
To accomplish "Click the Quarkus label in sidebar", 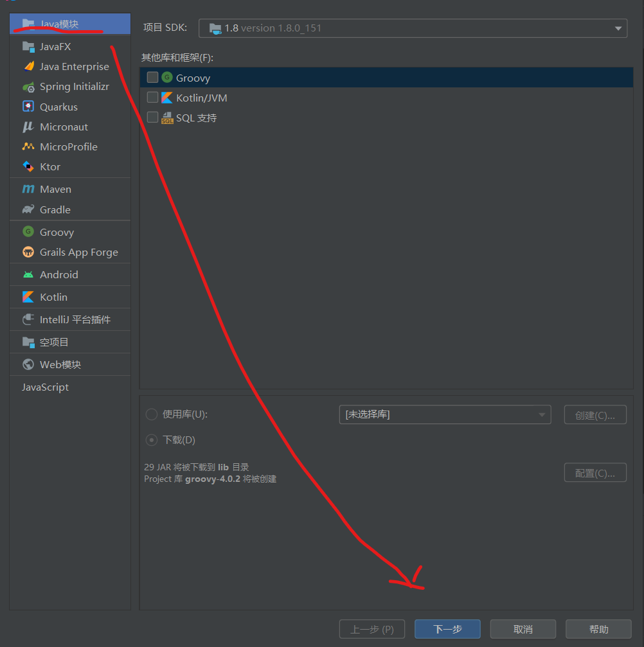I will click(58, 107).
